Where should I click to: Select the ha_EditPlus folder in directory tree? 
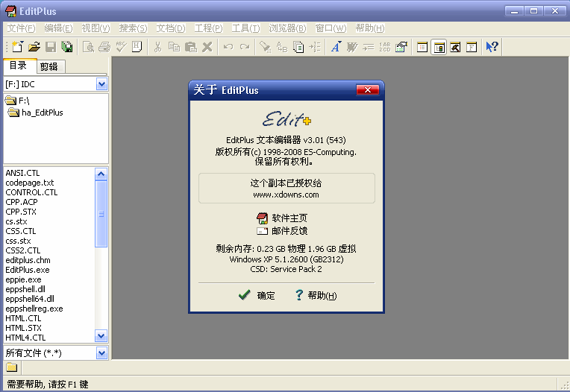coord(42,113)
